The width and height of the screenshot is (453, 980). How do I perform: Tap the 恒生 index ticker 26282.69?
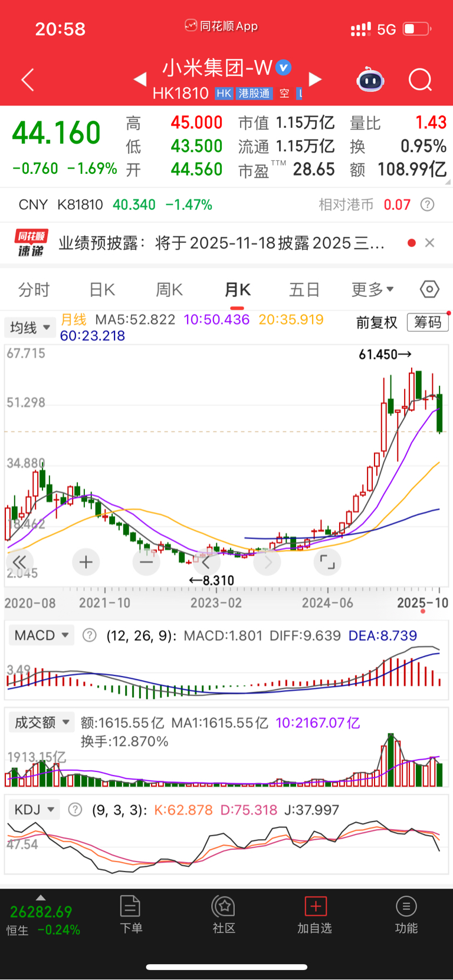[41, 912]
